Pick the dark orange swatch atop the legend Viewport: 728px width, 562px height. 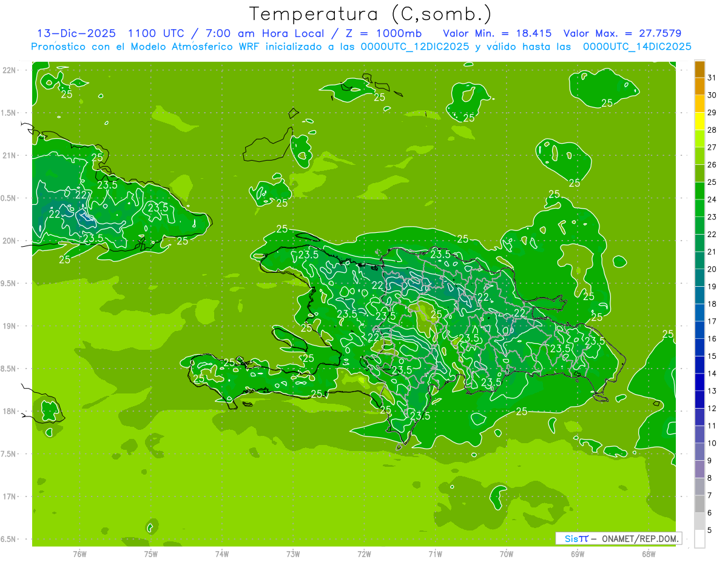coord(699,69)
